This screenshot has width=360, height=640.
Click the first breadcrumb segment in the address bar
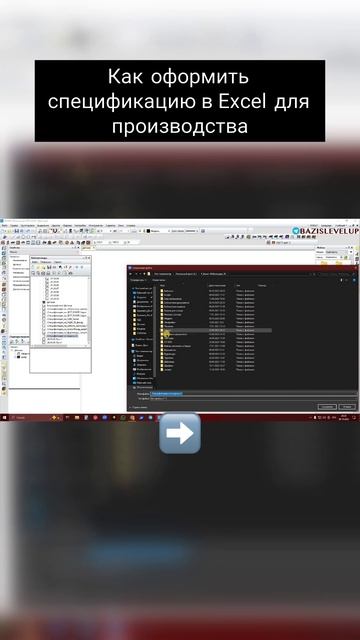[162, 274]
